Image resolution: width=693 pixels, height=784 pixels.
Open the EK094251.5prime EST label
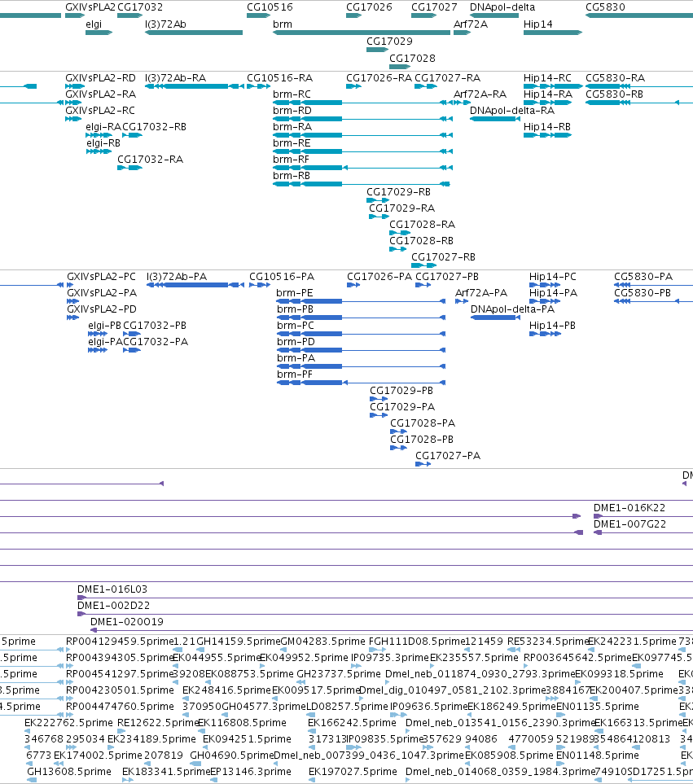(x=247, y=739)
